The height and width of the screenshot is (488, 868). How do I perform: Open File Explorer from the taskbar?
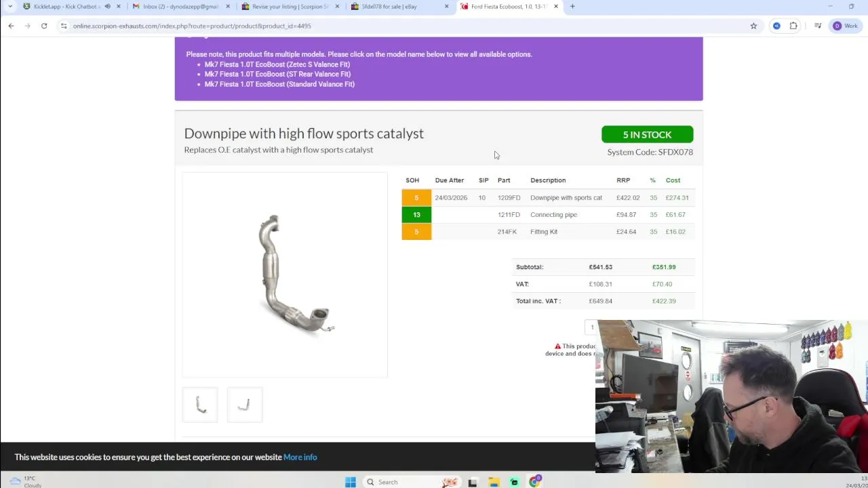(494, 482)
